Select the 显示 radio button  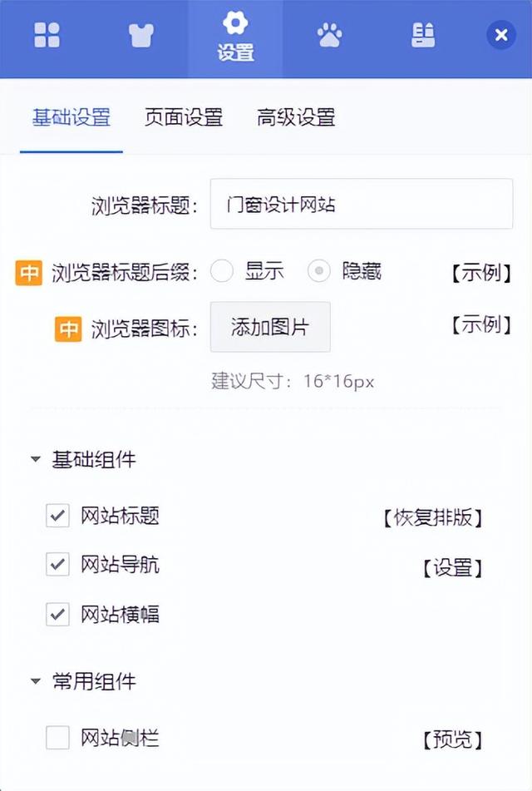click(221, 271)
